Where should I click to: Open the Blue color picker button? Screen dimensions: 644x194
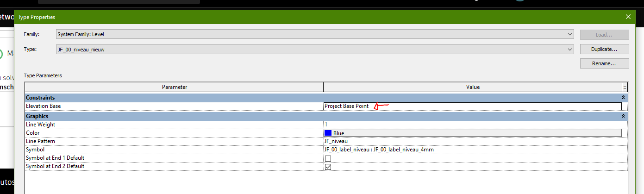point(472,133)
